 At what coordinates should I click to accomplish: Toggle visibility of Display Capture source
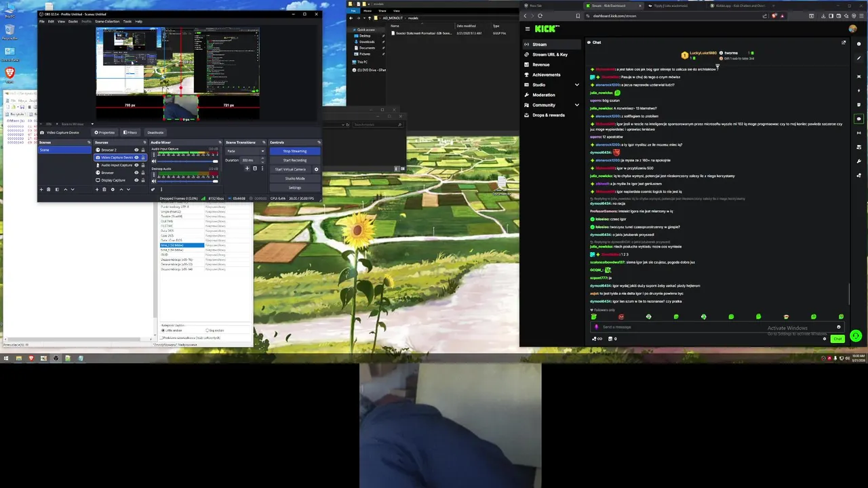136,180
